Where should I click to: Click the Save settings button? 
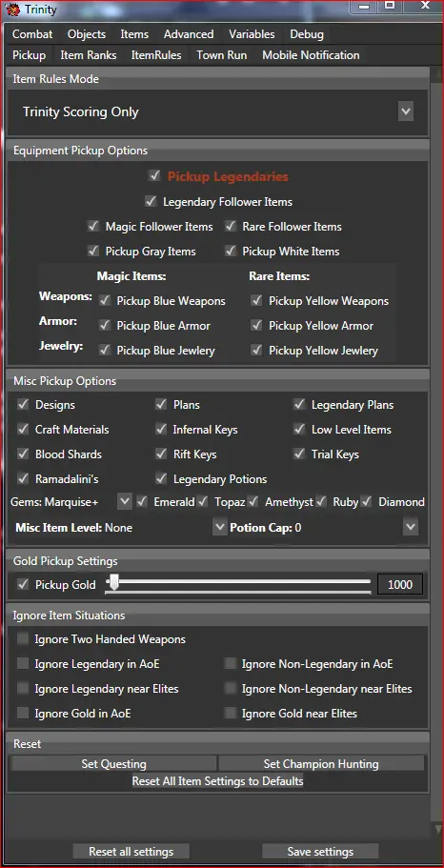coord(320,852)
